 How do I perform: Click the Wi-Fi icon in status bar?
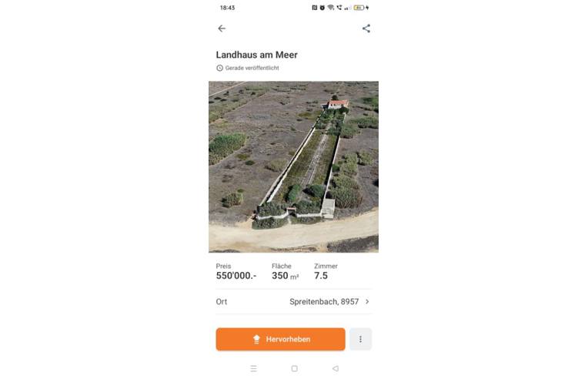point(330,8)
